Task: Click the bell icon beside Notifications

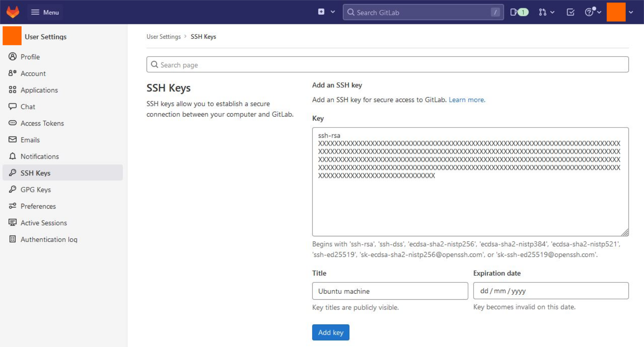Action: click(x=13, y=156)
